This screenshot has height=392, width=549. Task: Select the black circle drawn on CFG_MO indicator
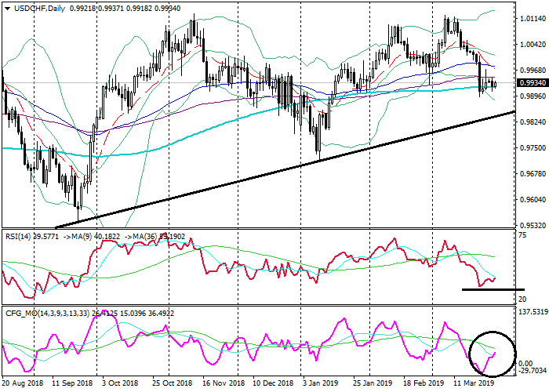492,352
